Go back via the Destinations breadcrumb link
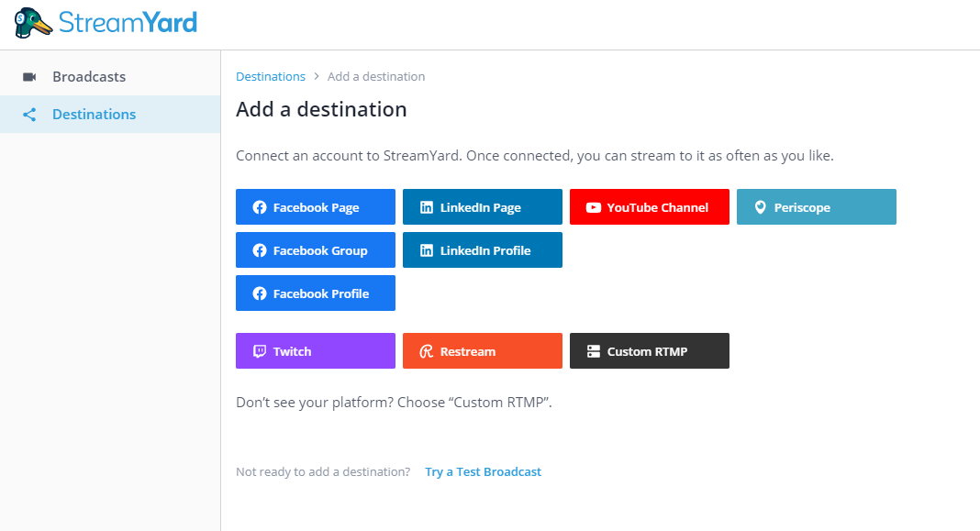The height and width of the screenshot is (531, 980). click(x=271, y=76)
